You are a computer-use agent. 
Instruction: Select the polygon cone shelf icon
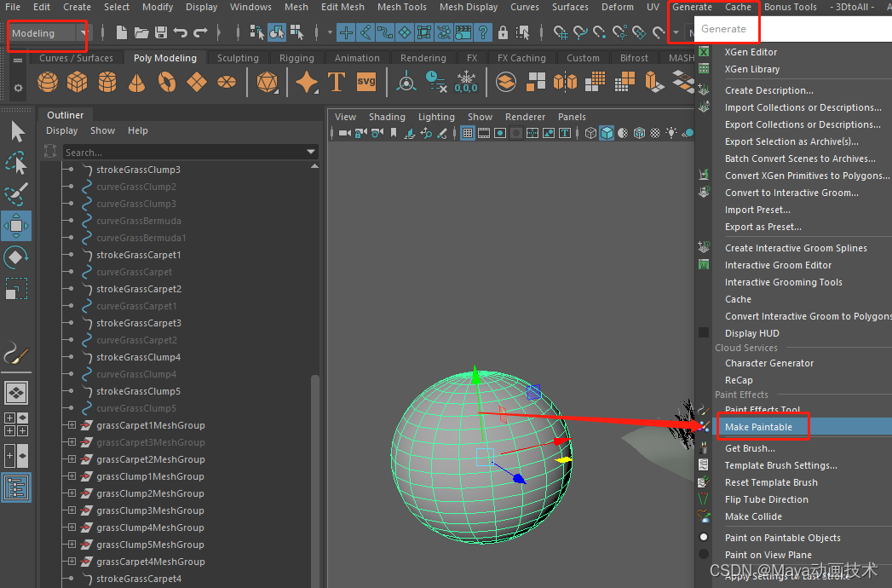pyautogui.click(x=136, y=83)
